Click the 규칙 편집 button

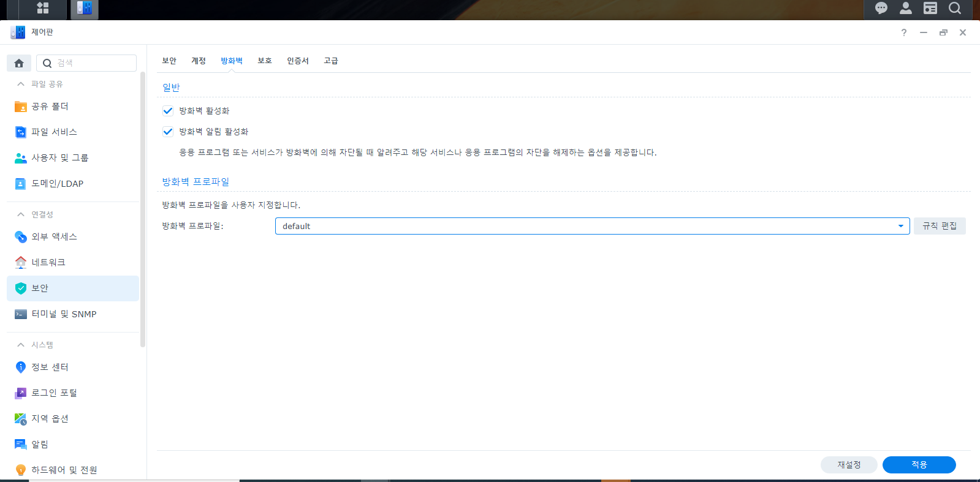(x=940, y=226)
